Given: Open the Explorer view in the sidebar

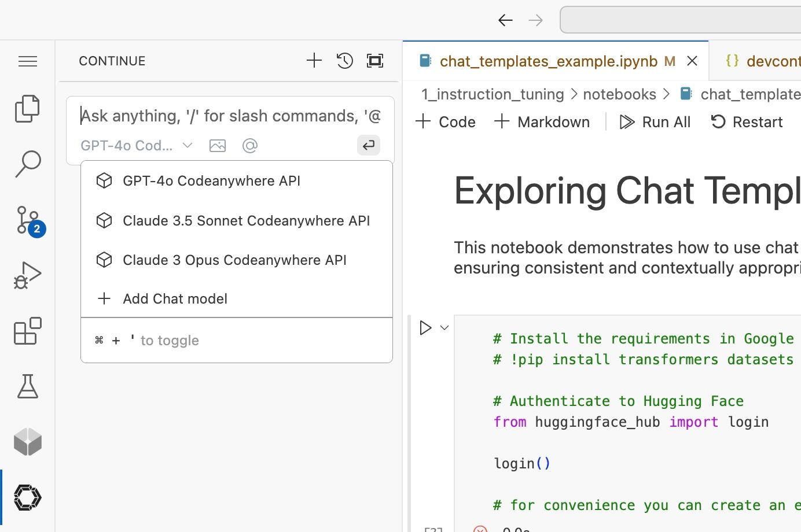Looking at the screenshot, I should pyautogui.click(x=27, y=109).
